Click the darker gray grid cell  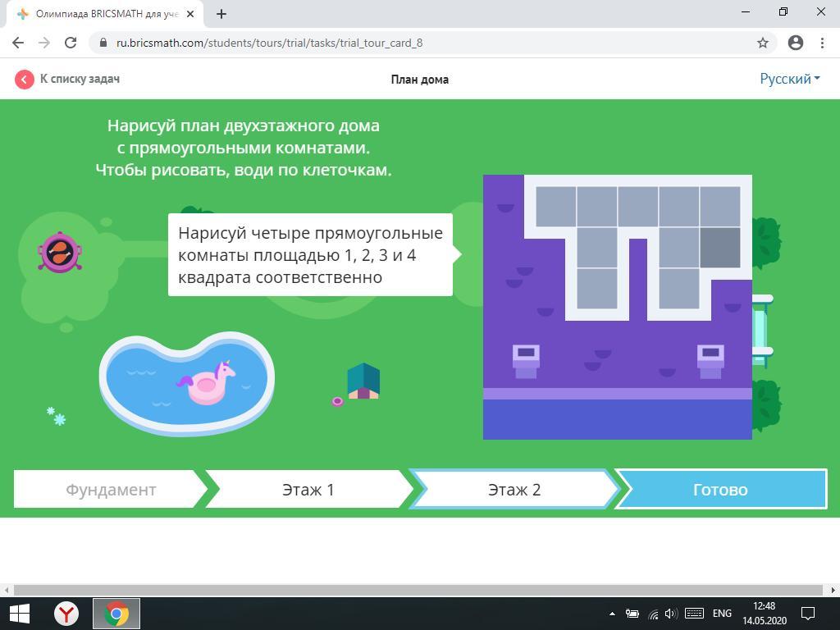720,248
